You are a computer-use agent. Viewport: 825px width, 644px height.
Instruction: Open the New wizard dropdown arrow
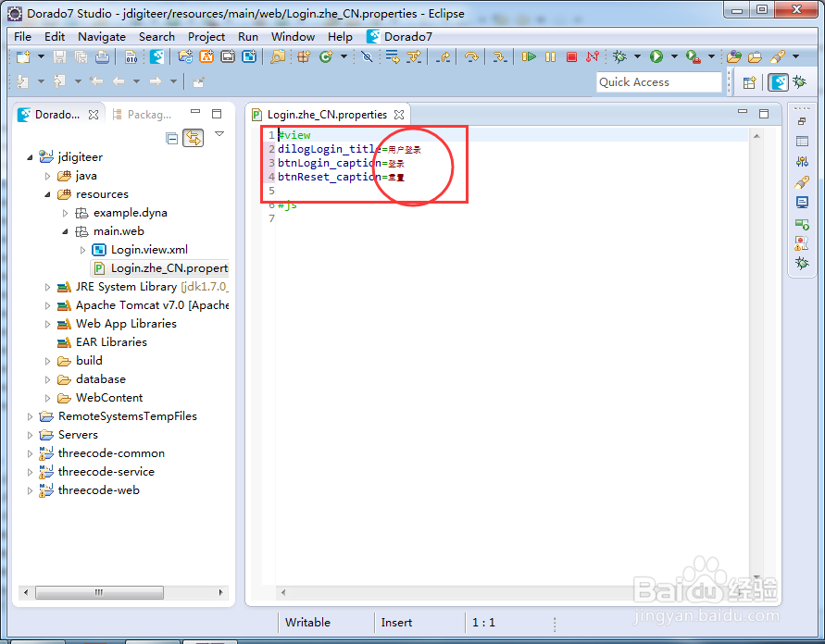pos(41,56)
